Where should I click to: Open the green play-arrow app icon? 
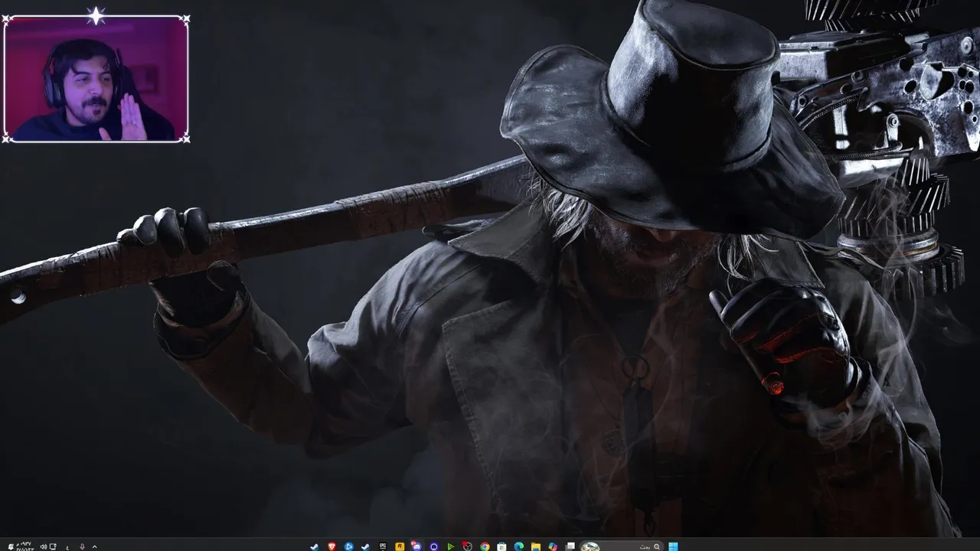click(451, 546)
